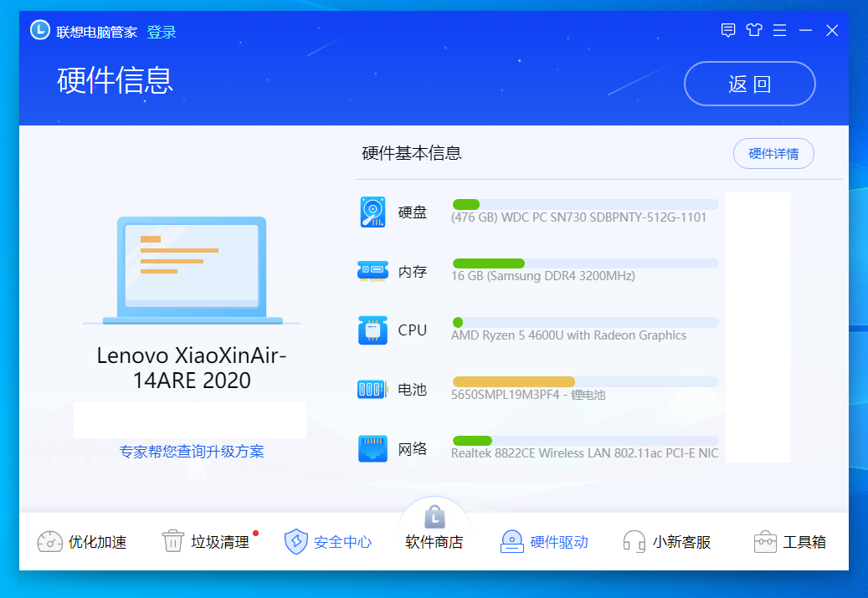The height and width of the screenshot is (598, 868).
Task: Minimize the 联想电脑管家 window
Action: coord(805,30)
